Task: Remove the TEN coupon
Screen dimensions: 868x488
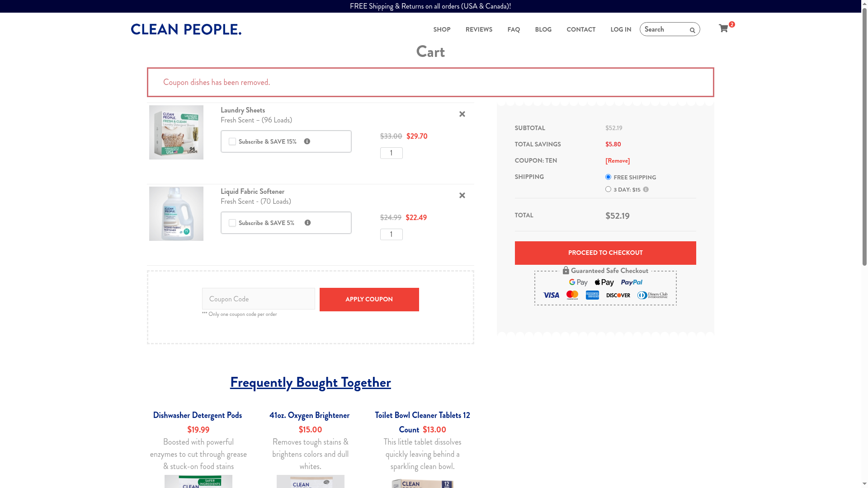Action: (x=618, y=161)
